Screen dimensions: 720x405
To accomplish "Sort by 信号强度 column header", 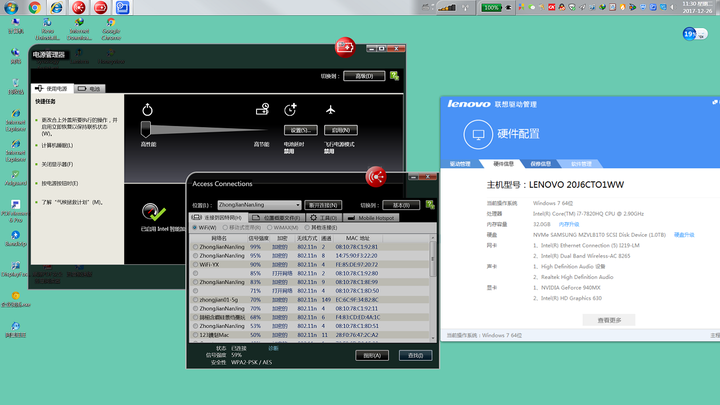I will 259,238.
